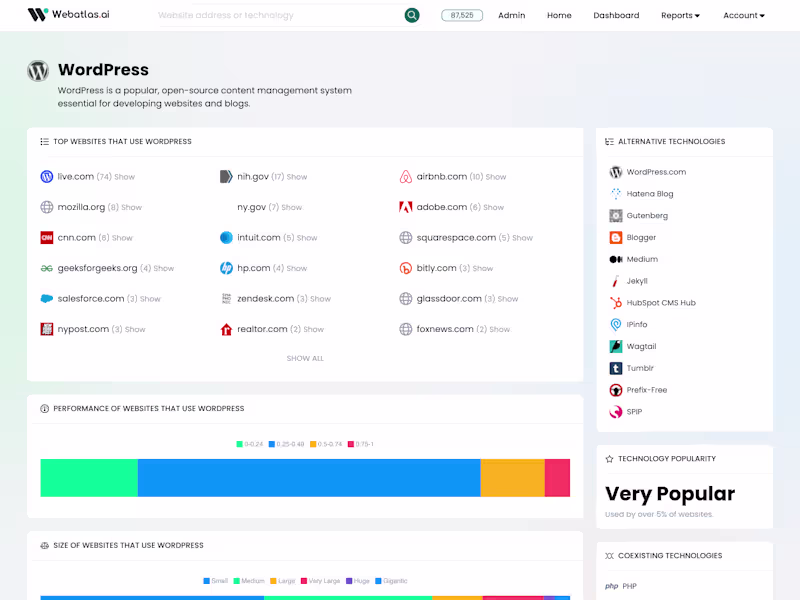The width and height of the screenshot is (800, 600).
Task: Open the Jekyll alternative link
Action: pyautogui.click(x=637, y=281)
